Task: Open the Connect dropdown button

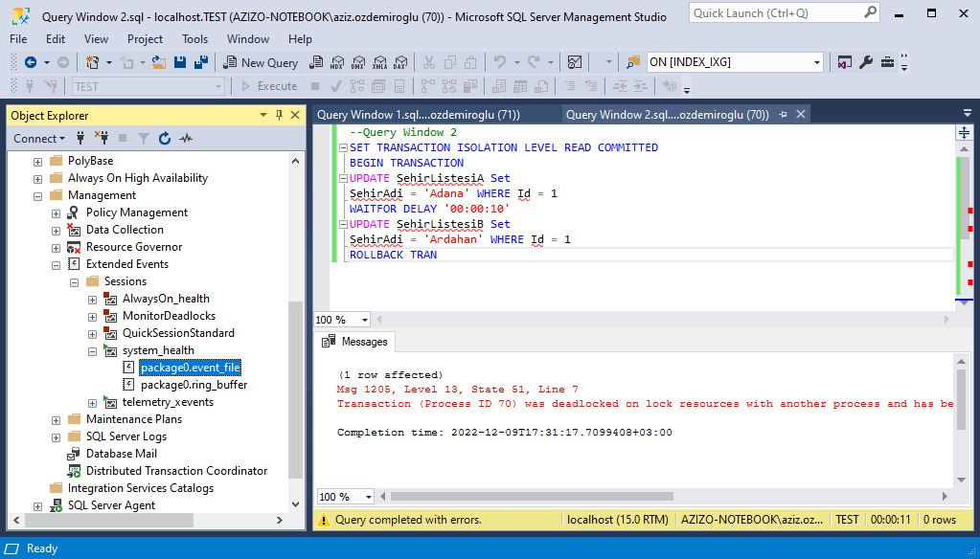Action: 39,138
